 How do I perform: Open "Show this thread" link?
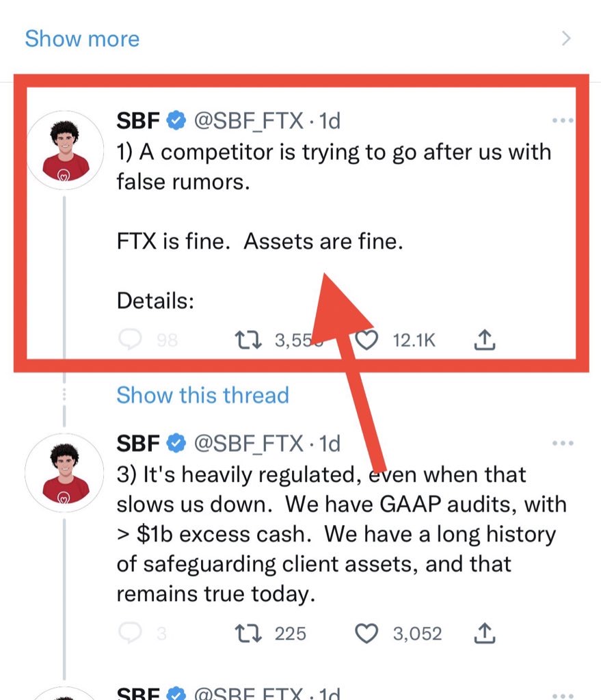click(202, 395)
